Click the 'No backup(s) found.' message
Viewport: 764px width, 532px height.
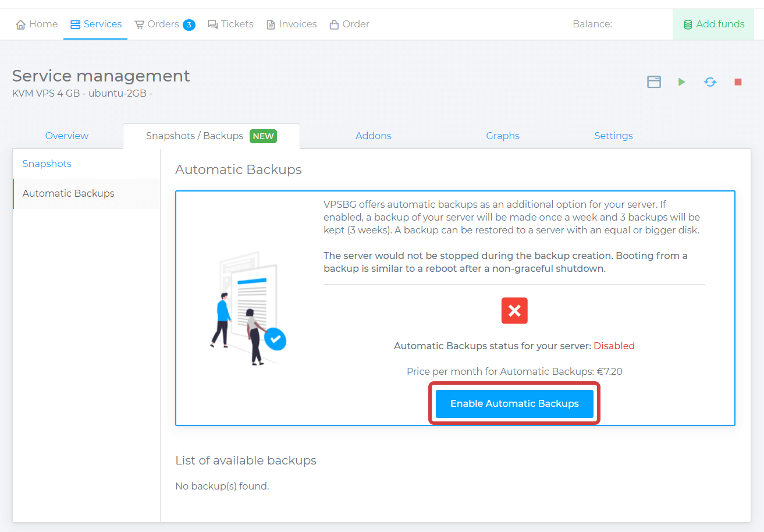(x=222, y=486)
